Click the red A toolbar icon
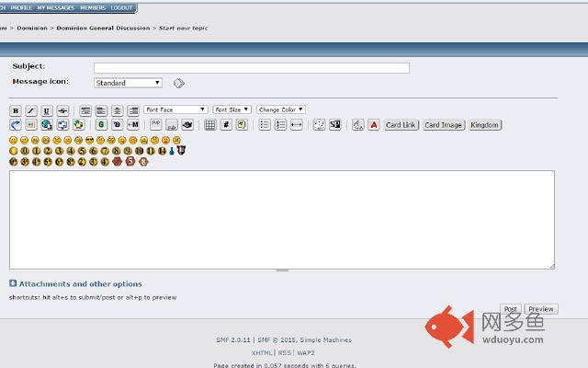The width and height of the screenshot is (588, 368). point(374,125)
